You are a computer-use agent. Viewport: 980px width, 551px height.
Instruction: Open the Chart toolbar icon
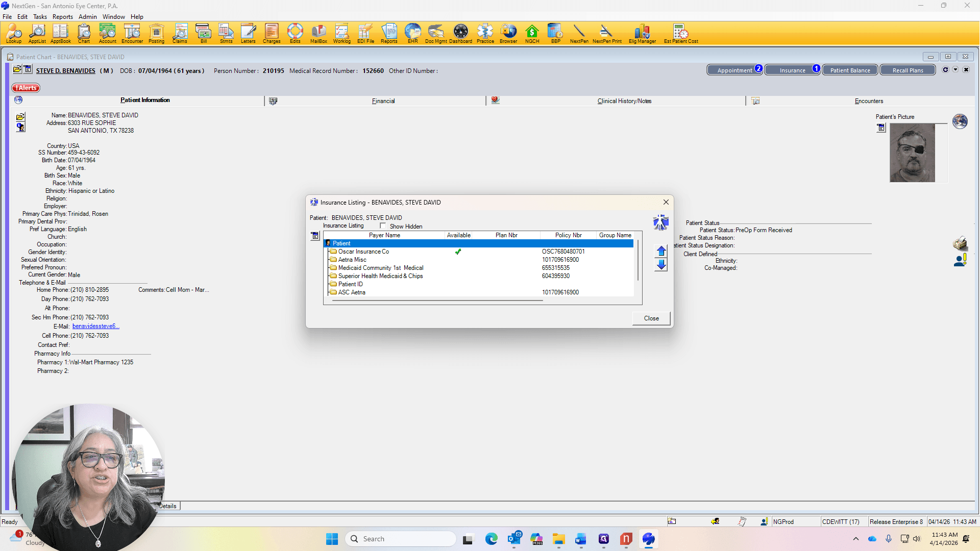coord(84,34)
